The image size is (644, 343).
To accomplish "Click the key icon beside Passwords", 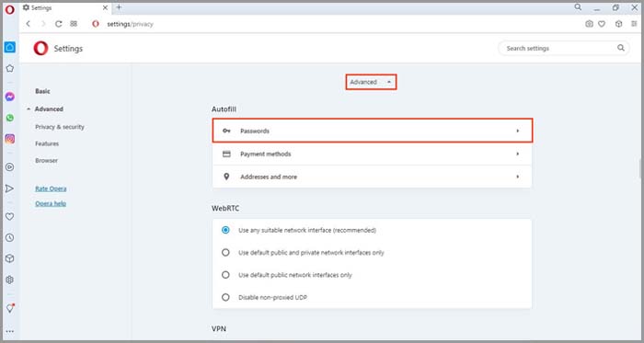I will tap(226, 131).
